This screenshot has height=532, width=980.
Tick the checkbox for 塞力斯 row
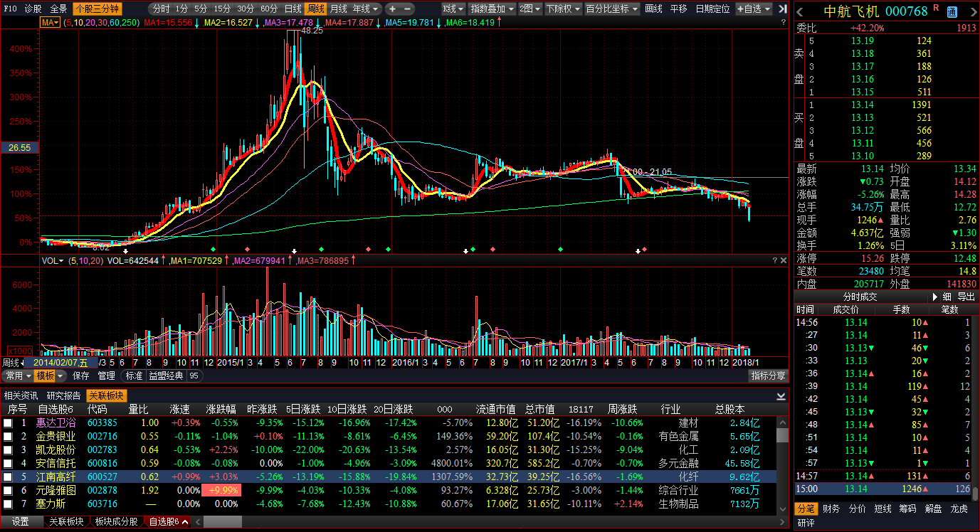point(8,504)
